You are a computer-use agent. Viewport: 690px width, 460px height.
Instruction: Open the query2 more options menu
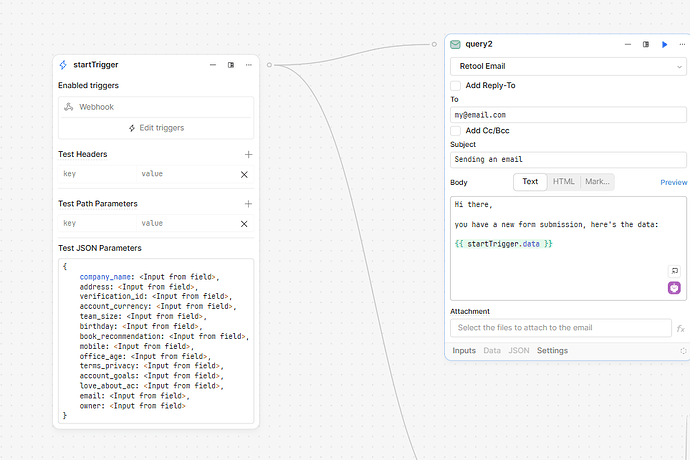point(683,44)
